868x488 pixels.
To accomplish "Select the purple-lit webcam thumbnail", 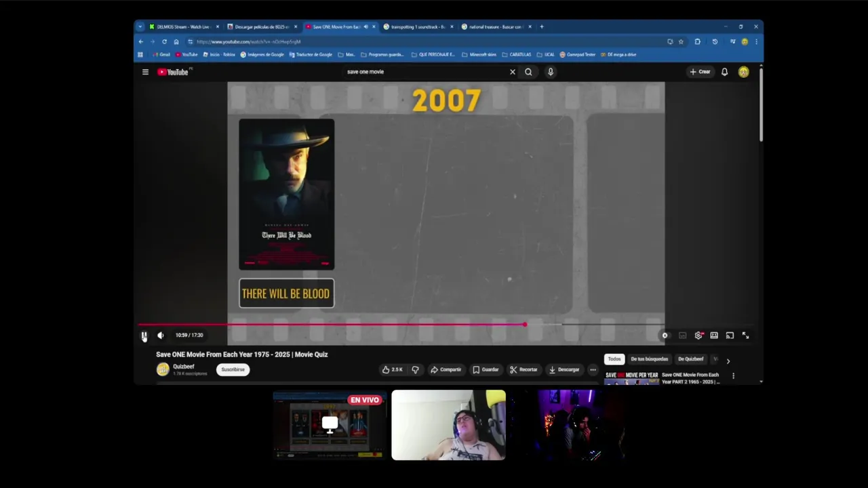I will pos(568,425).
